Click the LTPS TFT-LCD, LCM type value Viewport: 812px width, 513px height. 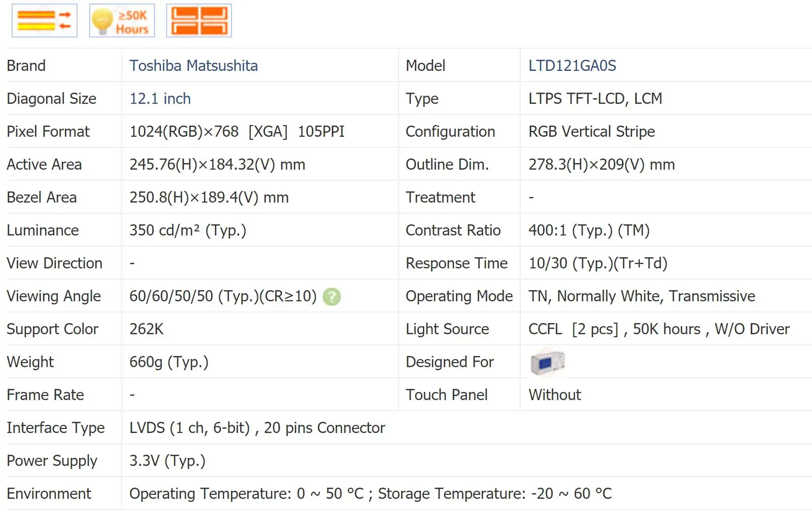pos(595,99)
